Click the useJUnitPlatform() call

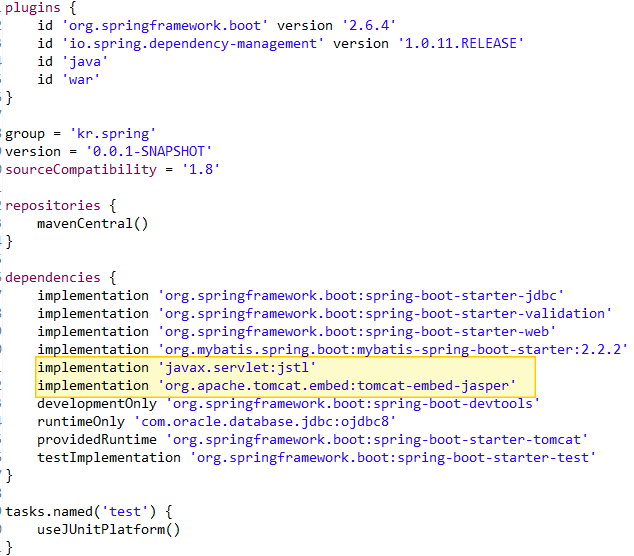pyautogui.click(x=108, y=530)
